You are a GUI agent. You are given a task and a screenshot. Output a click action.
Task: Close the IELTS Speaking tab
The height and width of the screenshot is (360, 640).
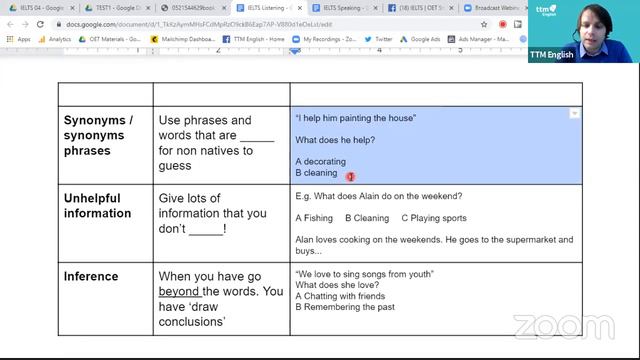pyautogui.click(x=376, y=8)
